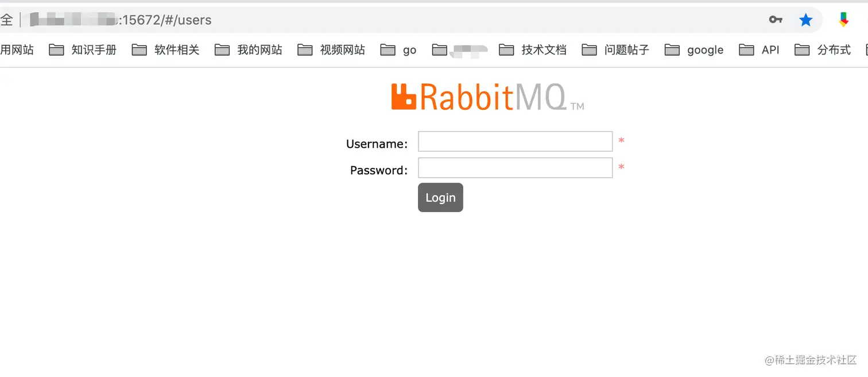Open the 问题帖子 bookmark folder
The height and width of the screenshot is (377, 868).
click(615, 50)
